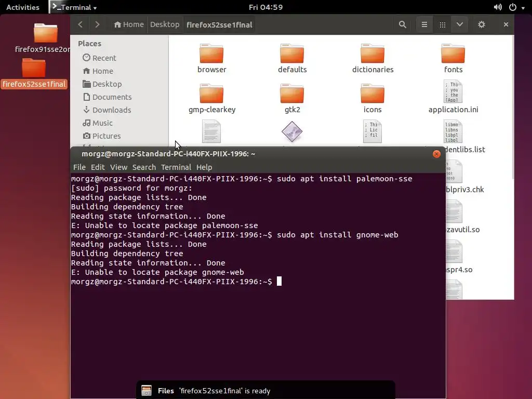Click firefox52sse1final path bar segment
This screenshot has width=532, height=399.
pos(219,24)
